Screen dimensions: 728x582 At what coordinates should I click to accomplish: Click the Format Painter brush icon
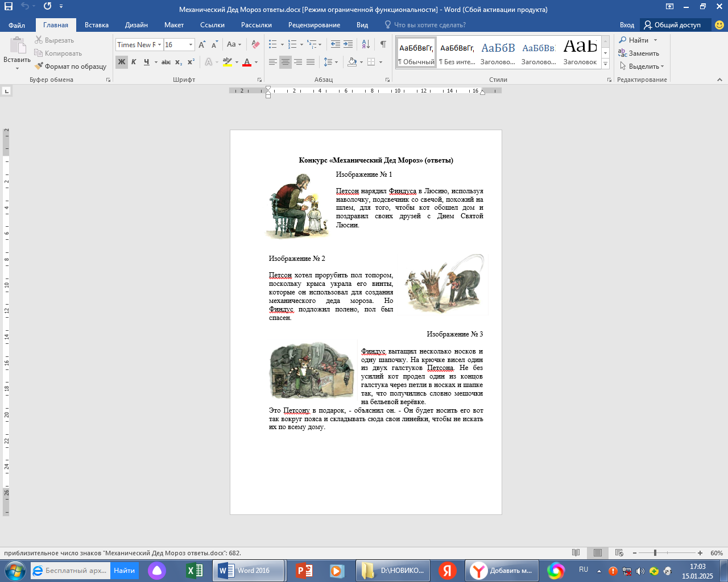point(39,66)
